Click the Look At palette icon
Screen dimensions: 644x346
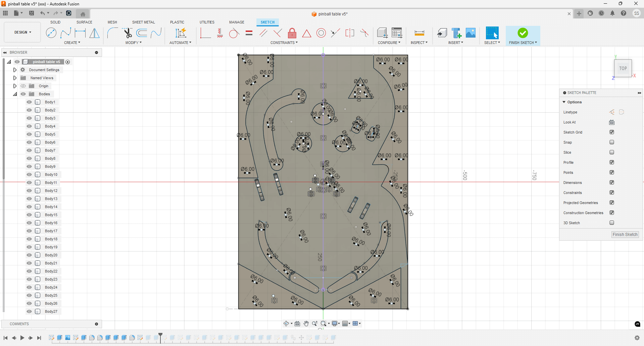pos(612,122)
